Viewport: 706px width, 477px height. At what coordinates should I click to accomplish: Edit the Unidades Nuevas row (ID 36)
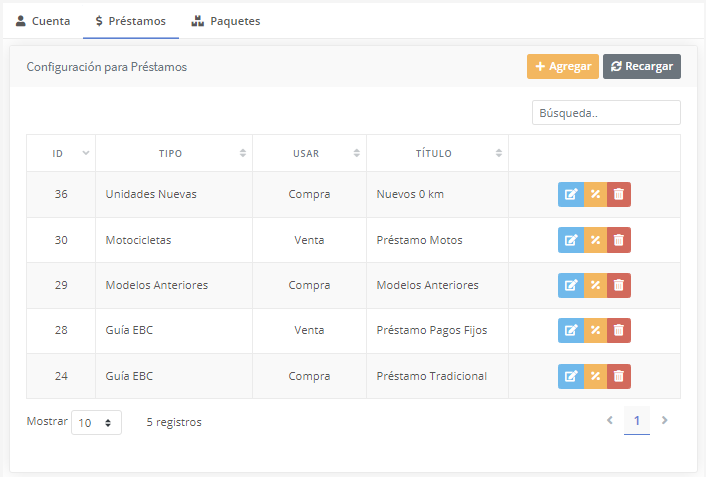pos(571,194)
